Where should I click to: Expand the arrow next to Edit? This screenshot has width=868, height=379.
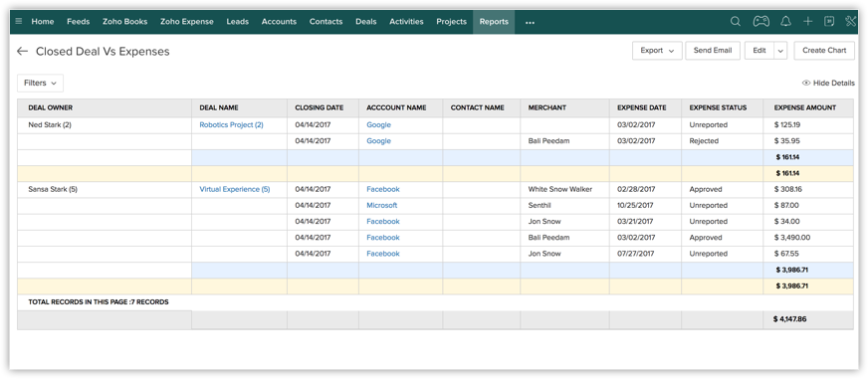pos(780,51)
